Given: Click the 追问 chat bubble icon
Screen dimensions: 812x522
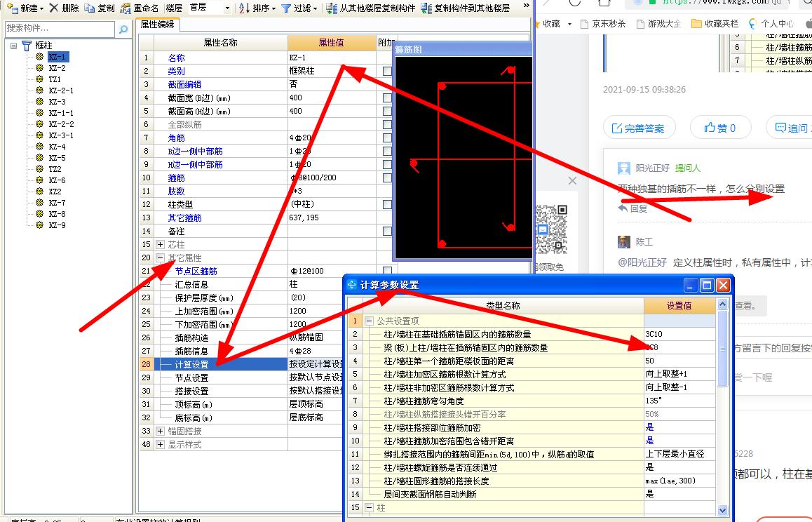Looking at the screenshot, I should pyautogui.click(x=780, y=128).
